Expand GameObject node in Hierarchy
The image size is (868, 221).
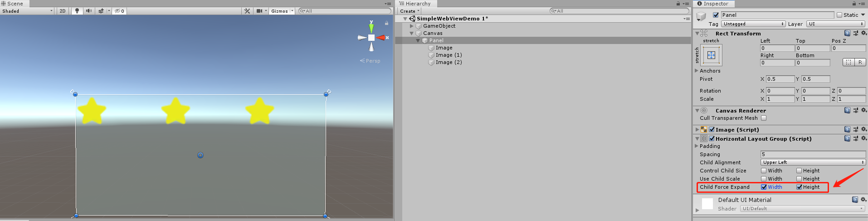[412, 26]
